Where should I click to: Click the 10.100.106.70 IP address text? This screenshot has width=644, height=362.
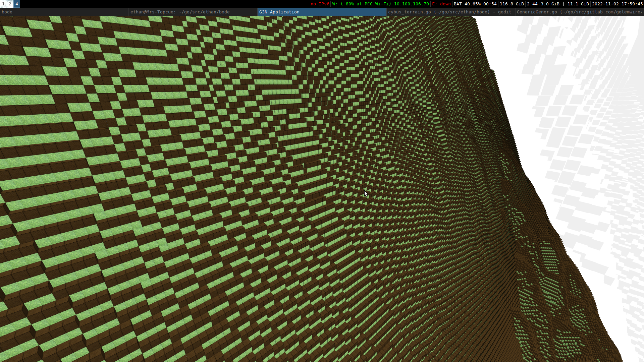[411, 4]
